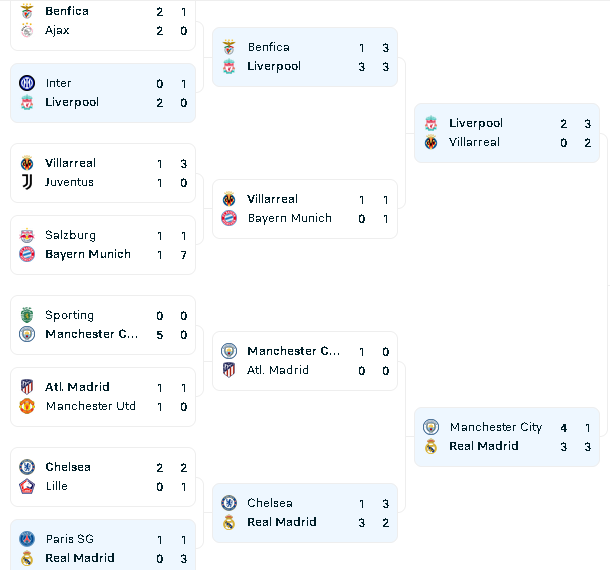The width and height of the screenshot is (610, 570).
Task: Click the Bayern Munich name in Salzburg tie
Action: pyautogui.click(x=88, y=254)
